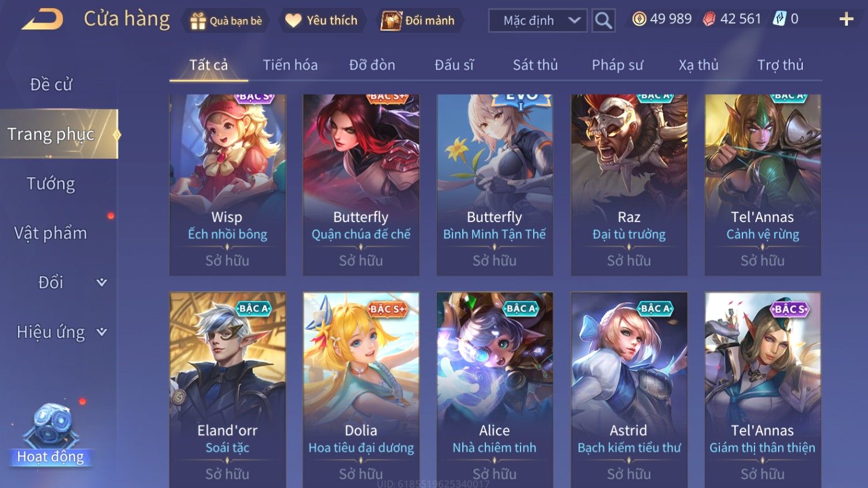Switch to the Pháp sư tab

click(x=617, y=65)
